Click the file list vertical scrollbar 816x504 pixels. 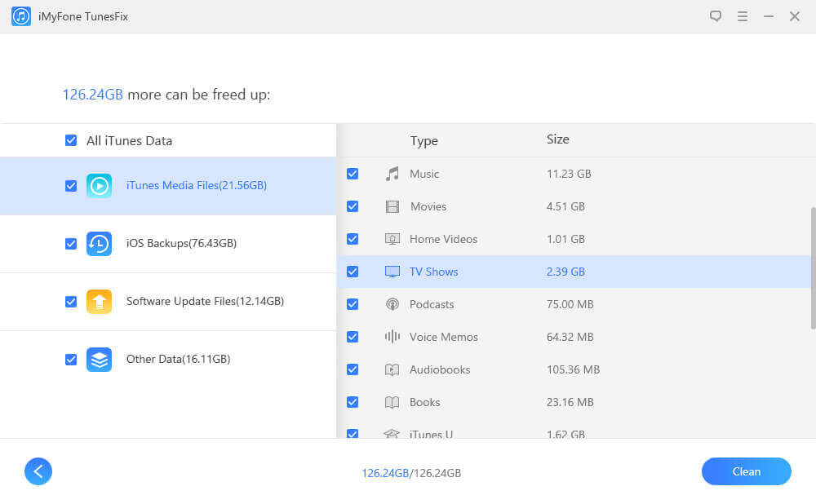coord(812,267)
